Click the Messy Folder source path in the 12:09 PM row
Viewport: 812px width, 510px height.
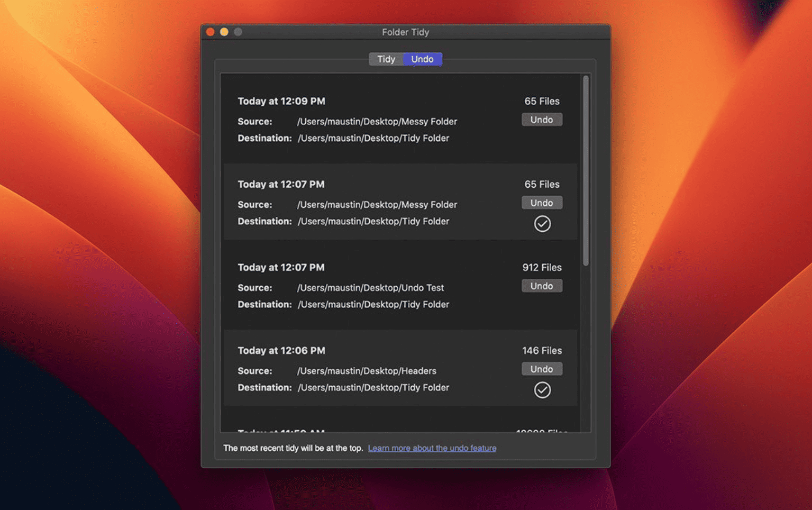pos(377,122)
